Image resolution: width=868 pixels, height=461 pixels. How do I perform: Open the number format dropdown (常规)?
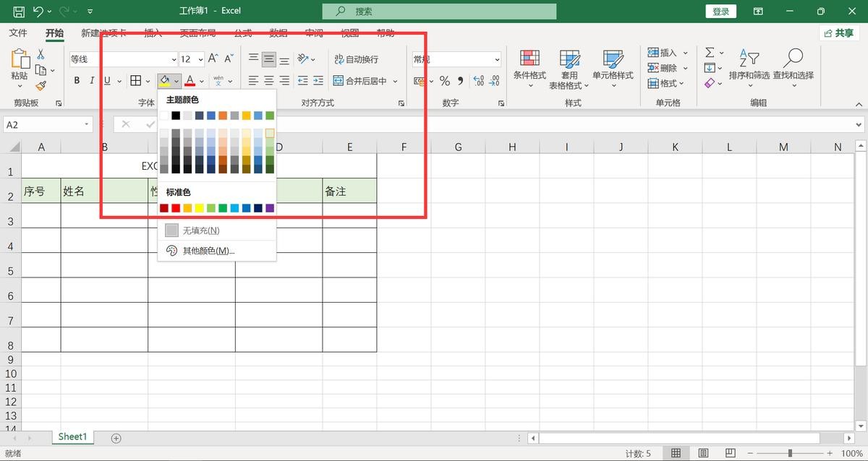coord(497,59)
